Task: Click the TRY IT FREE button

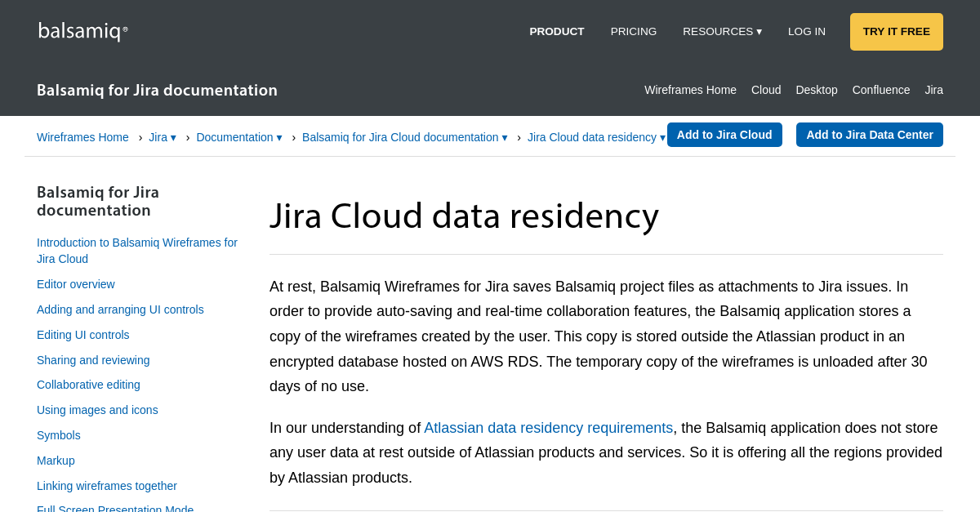Action: pyautogui.click(x=896, y=31)
